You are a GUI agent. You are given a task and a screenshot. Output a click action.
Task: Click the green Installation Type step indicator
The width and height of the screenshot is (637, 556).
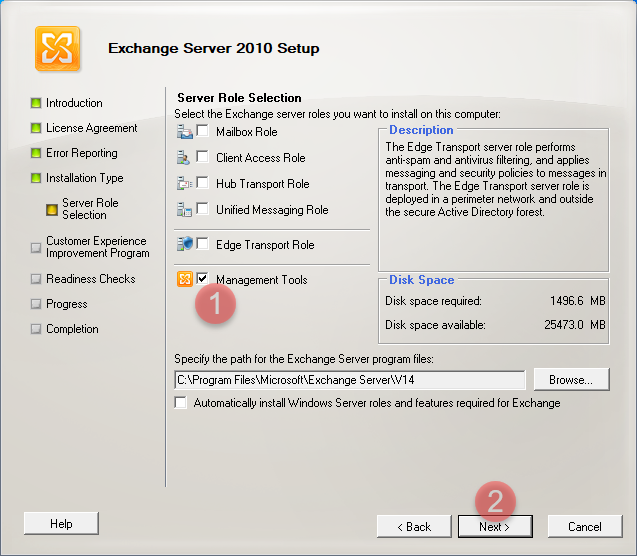tap(36, 178)
